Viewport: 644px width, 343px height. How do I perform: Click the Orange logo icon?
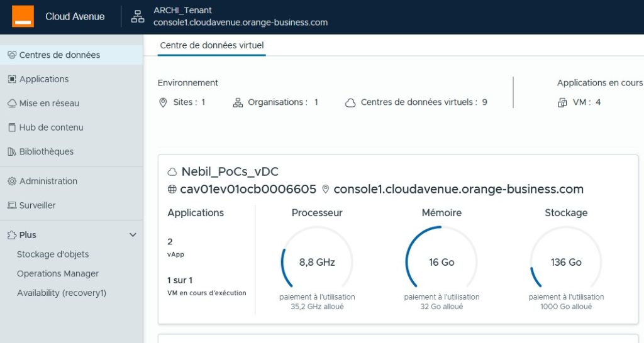(23, 16)
